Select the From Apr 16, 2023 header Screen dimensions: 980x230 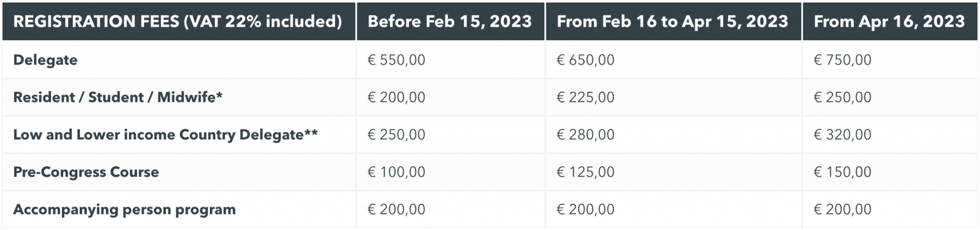click(890, 21)
